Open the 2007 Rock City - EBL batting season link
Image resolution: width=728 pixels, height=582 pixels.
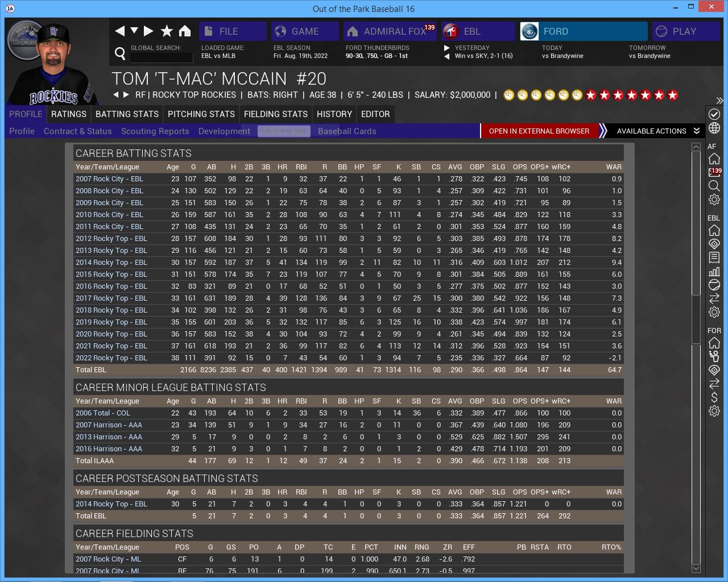pyautogui.click(x=109, y=179)
